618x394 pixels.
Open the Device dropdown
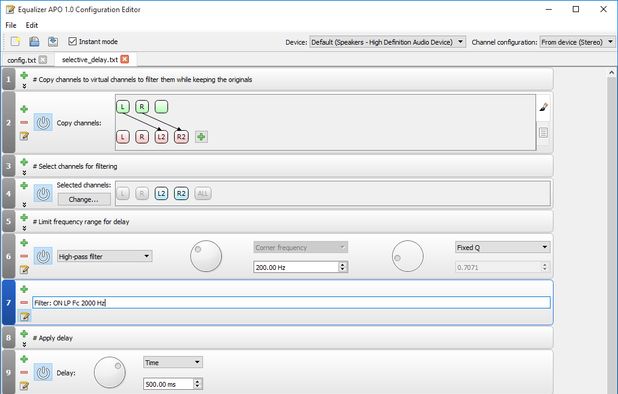[387, 42]
